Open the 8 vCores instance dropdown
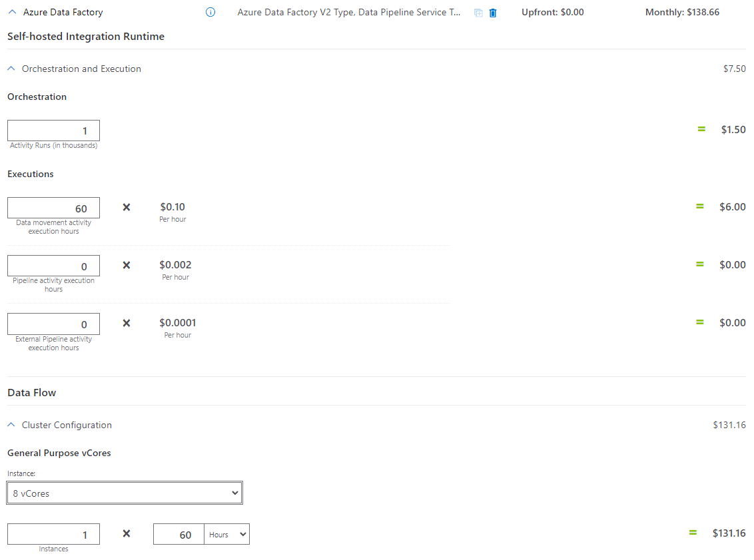The width and height of the screenshot is (754, 560). (125, 493)
